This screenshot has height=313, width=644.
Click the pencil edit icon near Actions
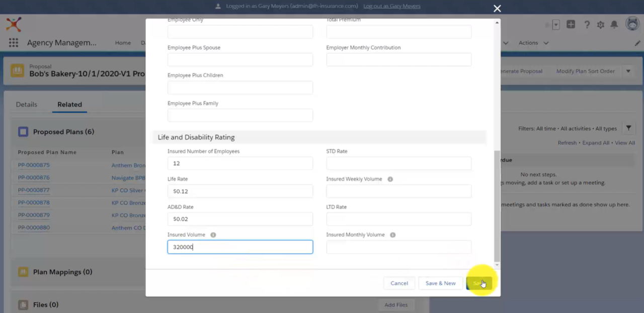pyautogui.click(x=637, y=43)
